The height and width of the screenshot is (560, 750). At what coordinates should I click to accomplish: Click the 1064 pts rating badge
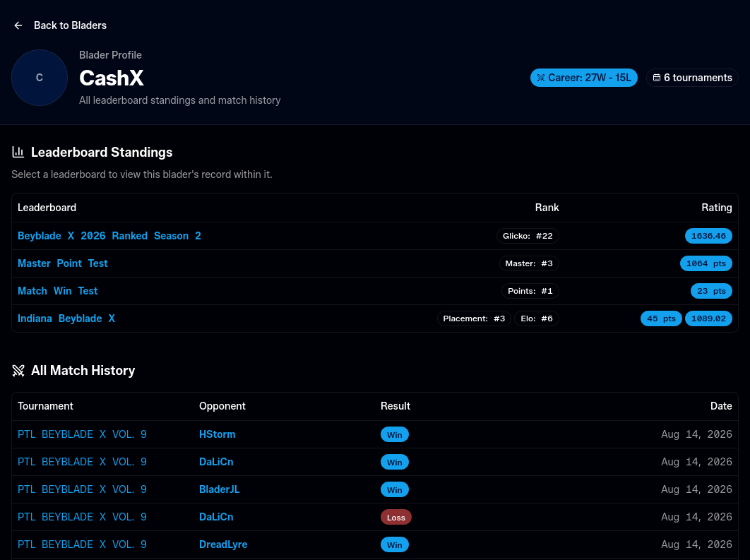(706, 263)
